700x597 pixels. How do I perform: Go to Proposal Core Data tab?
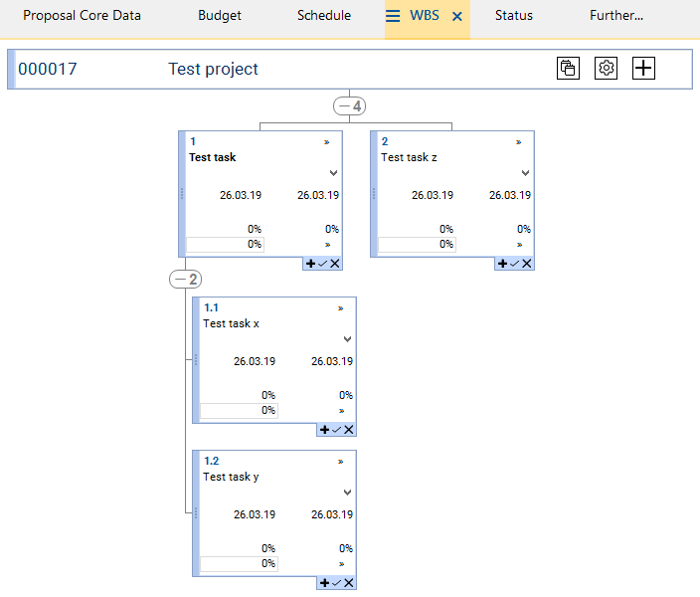click(82, 16)
